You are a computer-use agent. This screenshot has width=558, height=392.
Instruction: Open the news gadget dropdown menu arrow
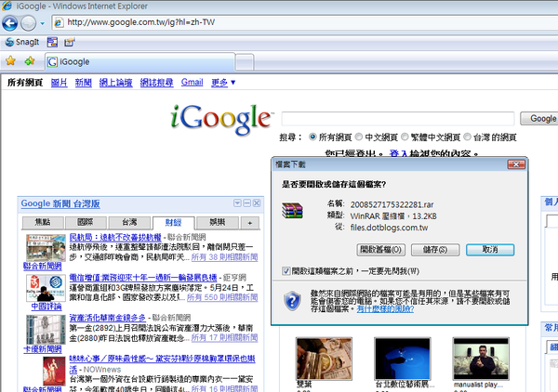click(237, 203)
